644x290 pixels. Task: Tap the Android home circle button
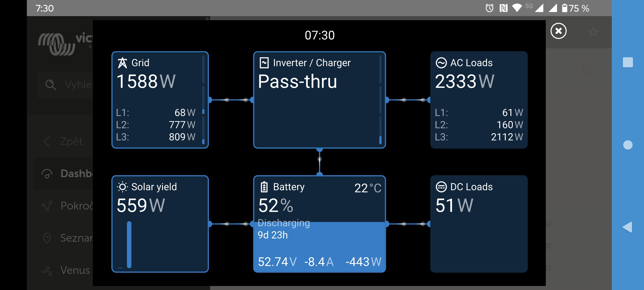point(628,145)
